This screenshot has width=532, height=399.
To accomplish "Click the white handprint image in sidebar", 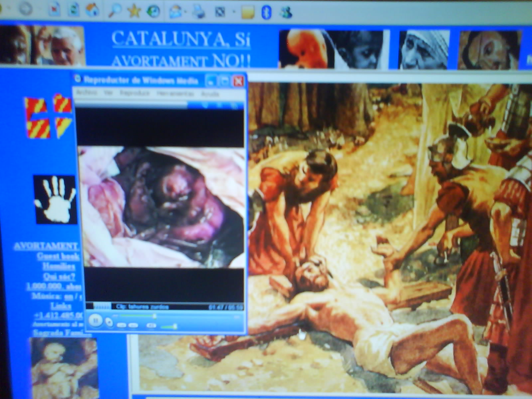I will coord(55,199).
